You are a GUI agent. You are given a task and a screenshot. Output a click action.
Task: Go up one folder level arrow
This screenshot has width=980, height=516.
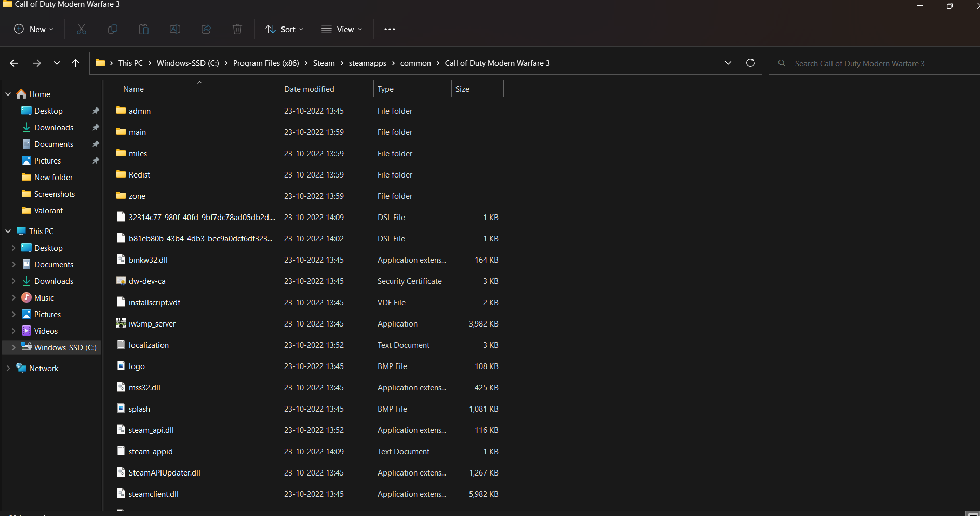(x=75, y=63)
